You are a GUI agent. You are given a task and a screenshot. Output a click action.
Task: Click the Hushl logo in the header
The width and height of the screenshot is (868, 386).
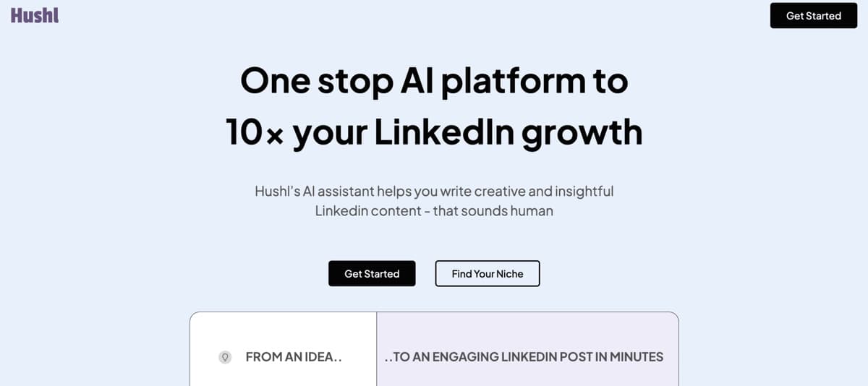click(x=35, y=15)
